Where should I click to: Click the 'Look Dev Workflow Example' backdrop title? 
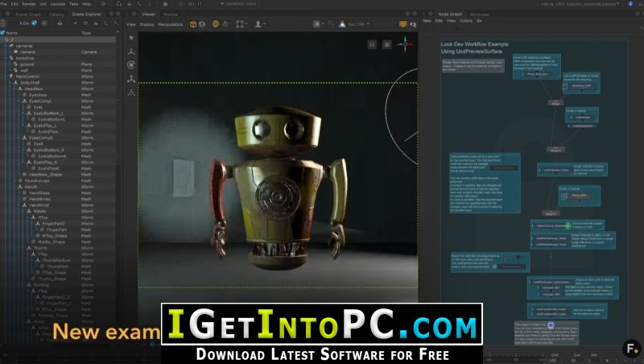coord(474,44)
